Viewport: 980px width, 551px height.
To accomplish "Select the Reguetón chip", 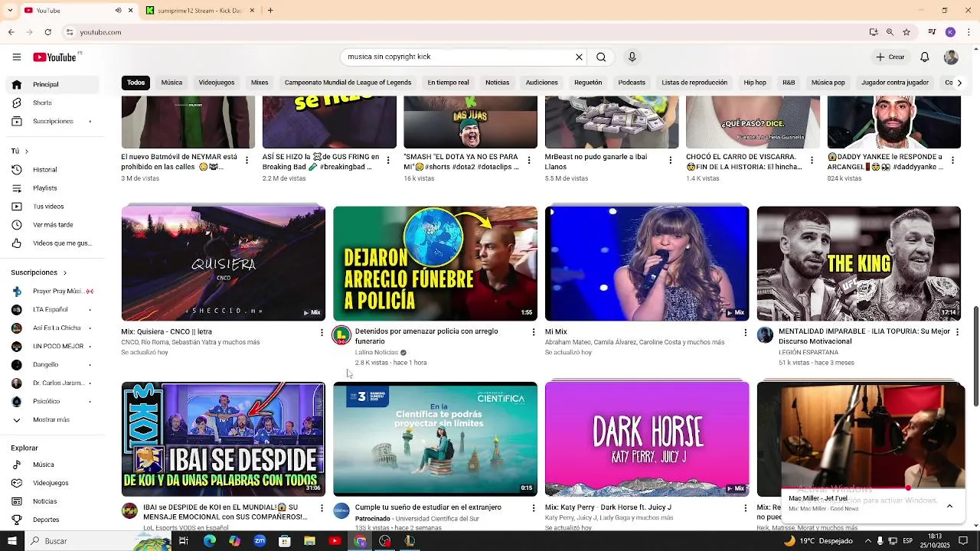I will 588,83.
